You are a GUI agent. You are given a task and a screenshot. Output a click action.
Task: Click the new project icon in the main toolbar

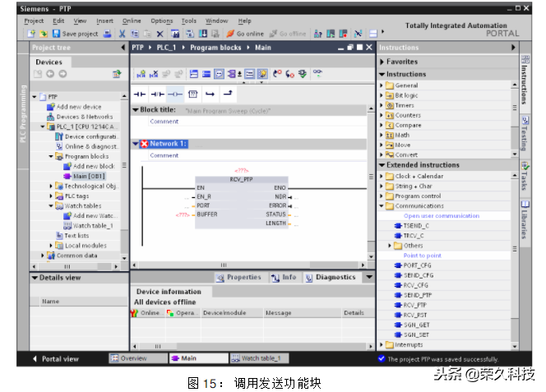(32, 34)
